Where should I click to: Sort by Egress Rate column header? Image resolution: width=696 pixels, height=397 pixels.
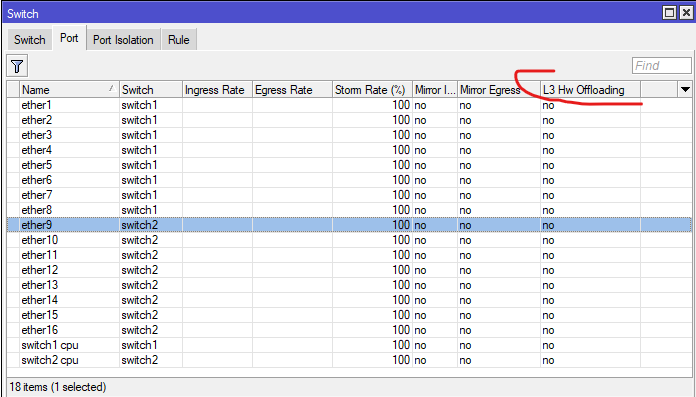click(x=292, y=90)
